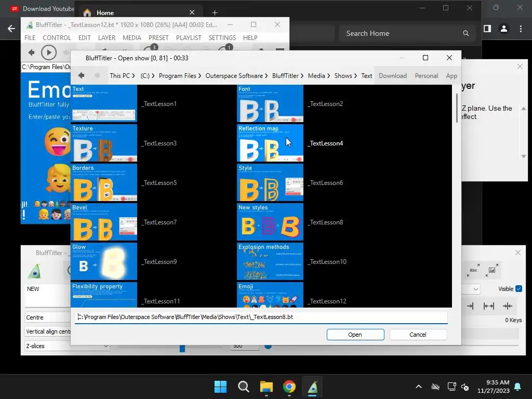The image size is (532, 399).
Task: Open the Z-slices dropdown
Action: [x=67, y=346]
